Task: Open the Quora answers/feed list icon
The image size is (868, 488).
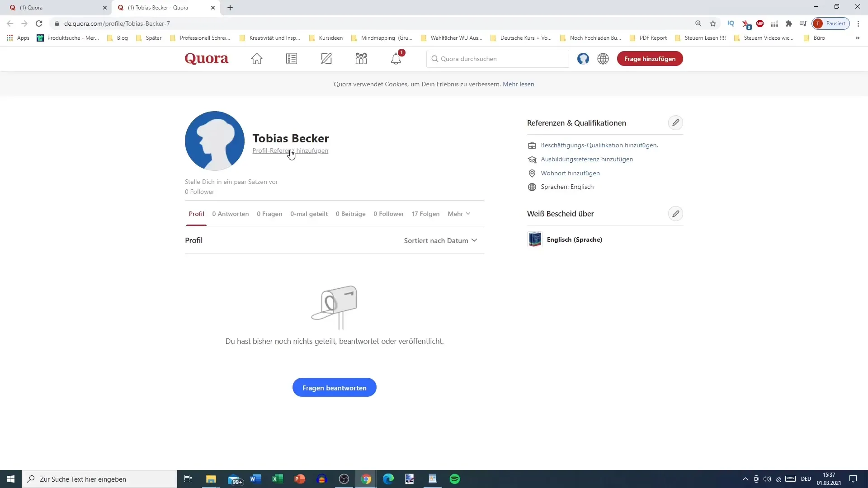Action: tap(292, 58)
